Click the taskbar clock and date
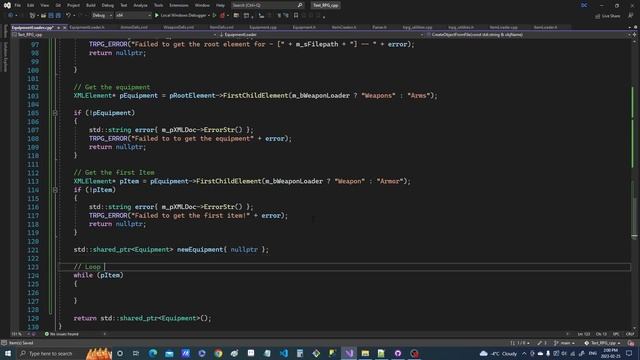The width and height of the screenshot is (640, 360). (610, 353)
